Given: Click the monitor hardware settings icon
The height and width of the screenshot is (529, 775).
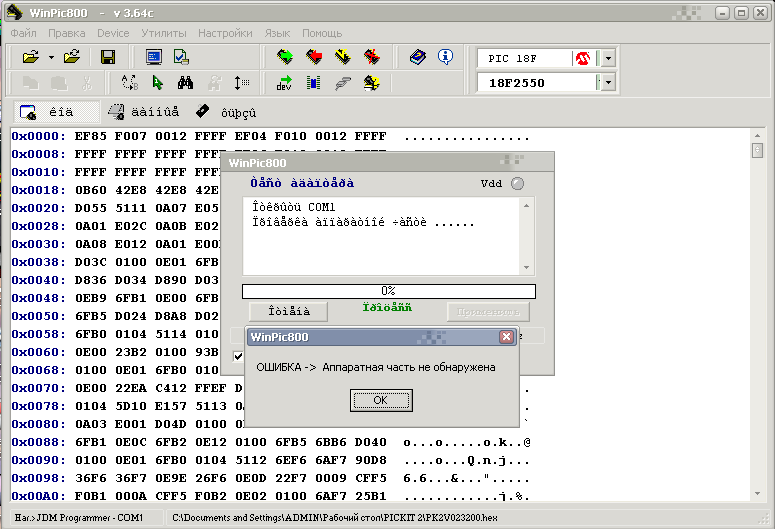Looking at the screenshot, I should 154,57.
